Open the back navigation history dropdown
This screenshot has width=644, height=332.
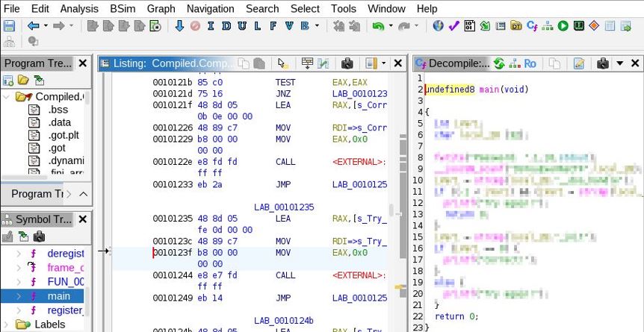tap(46, 26)
